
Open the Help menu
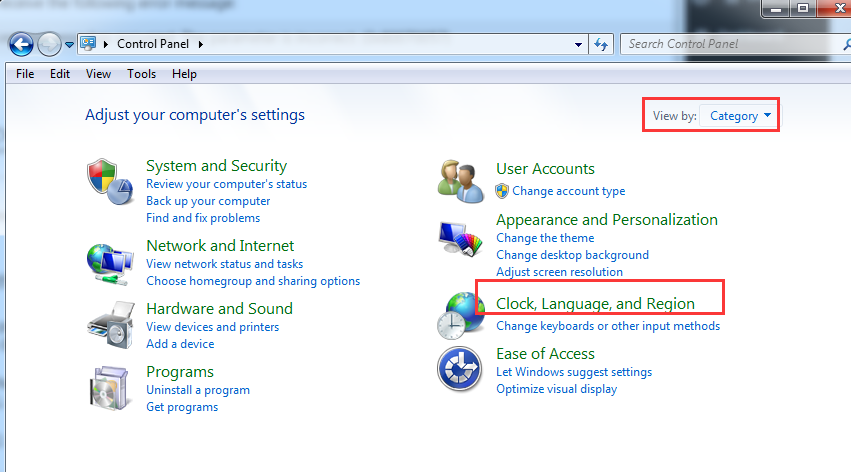(x=184, y=74)
